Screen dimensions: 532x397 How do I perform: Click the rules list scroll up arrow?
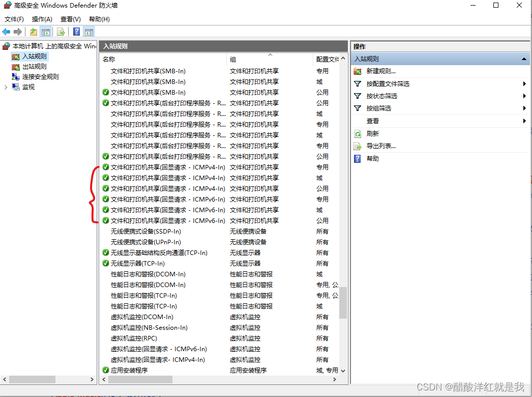point(343,59)
